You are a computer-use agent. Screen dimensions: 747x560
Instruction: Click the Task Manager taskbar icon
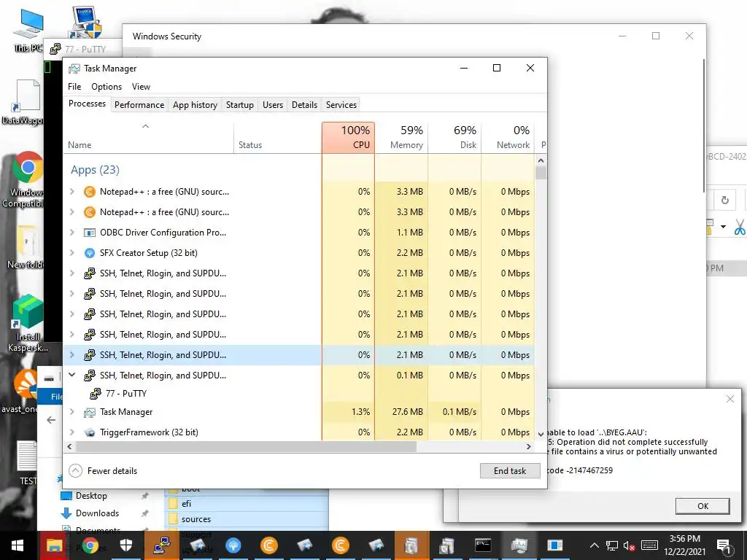coord(519,545)
